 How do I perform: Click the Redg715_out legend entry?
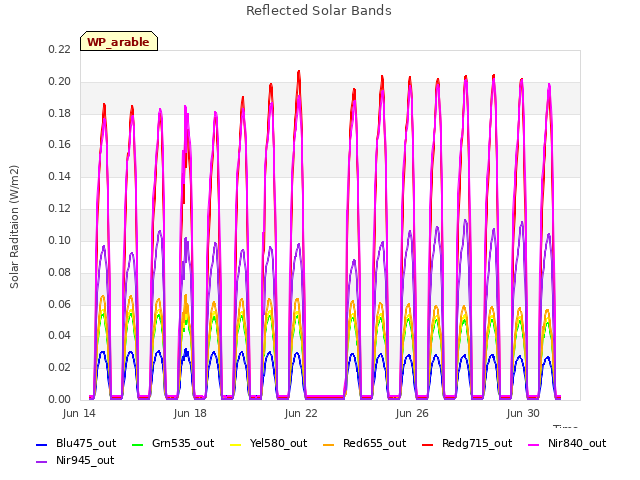(x=467, y=443)
